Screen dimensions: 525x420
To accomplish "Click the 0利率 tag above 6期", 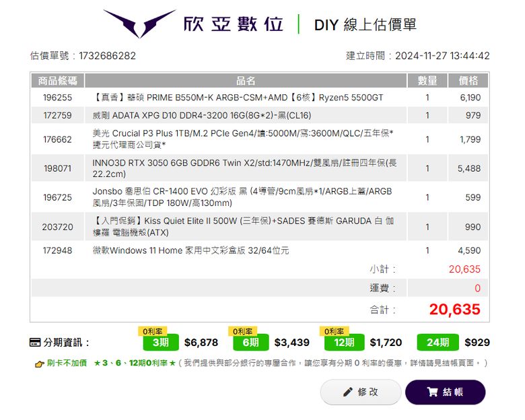I will [x=242, y=331].
